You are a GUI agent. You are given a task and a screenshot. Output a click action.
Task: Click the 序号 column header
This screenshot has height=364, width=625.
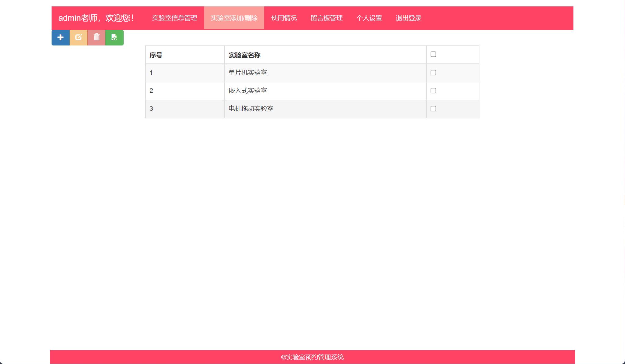[156, 56]
